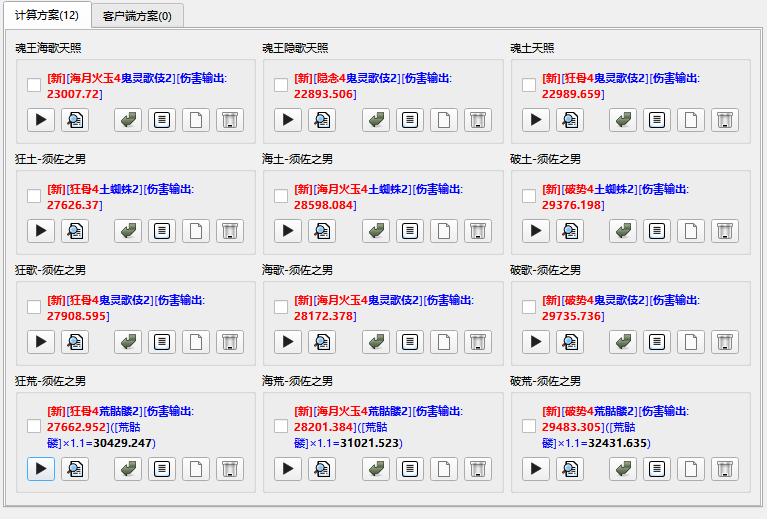Click green arrow icon in 魂土天照 card
Screen dimensions: 767x519
click(623, 120)
